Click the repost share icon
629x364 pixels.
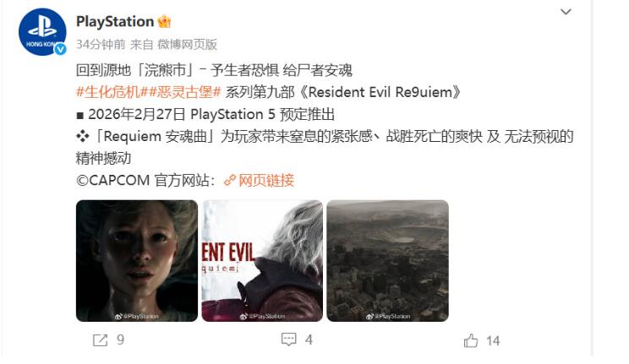tap(100, 340)
